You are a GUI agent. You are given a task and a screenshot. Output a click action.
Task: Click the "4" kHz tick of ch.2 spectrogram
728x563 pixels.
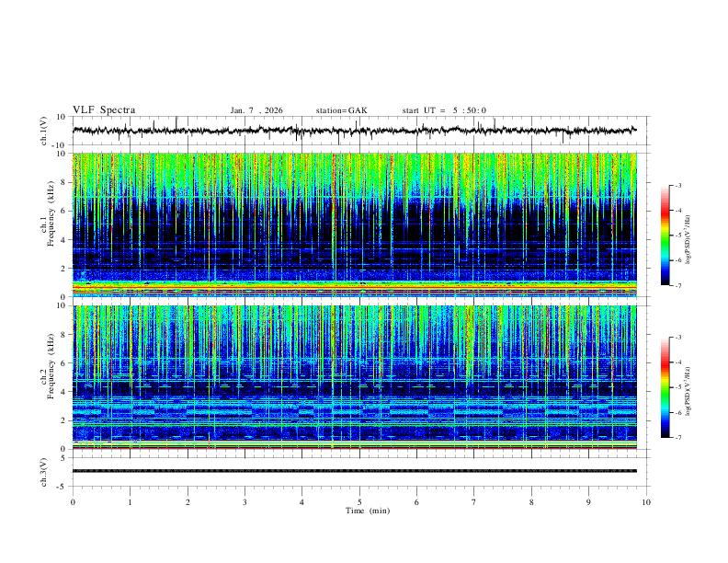pos(63,392)
